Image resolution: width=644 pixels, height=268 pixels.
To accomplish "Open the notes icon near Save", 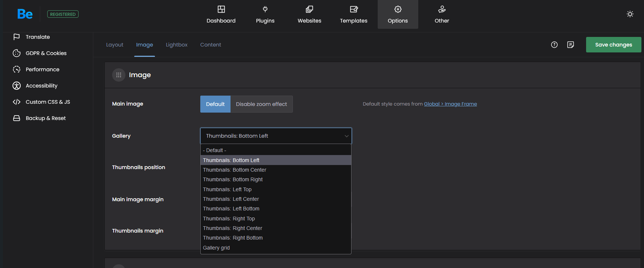I will [x=571, y=45].
